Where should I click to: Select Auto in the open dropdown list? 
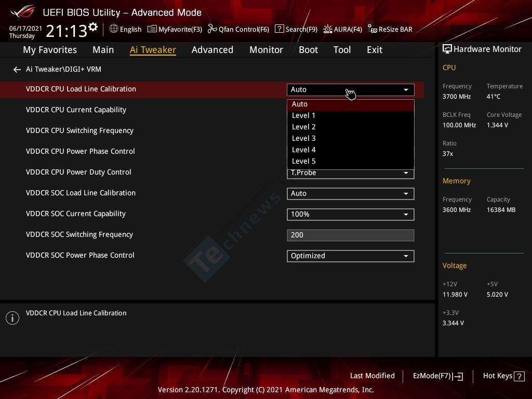point(351,104)
